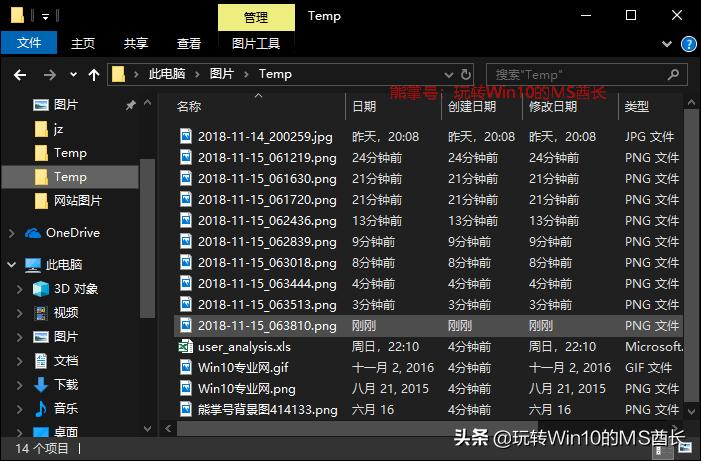Screen dimensions: 701x461
Task: Expand the OneDrive tree node
Action: tap(12, 233)
